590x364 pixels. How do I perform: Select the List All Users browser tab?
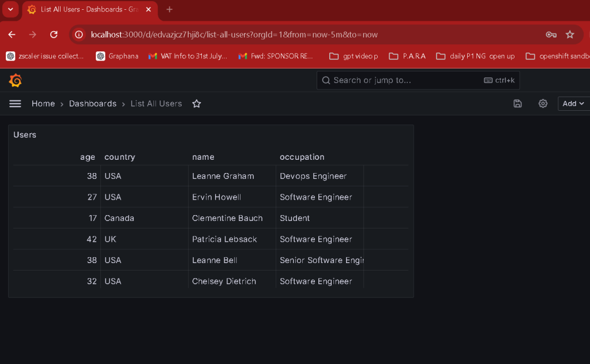pyautogui.click(x=90, y=9)
